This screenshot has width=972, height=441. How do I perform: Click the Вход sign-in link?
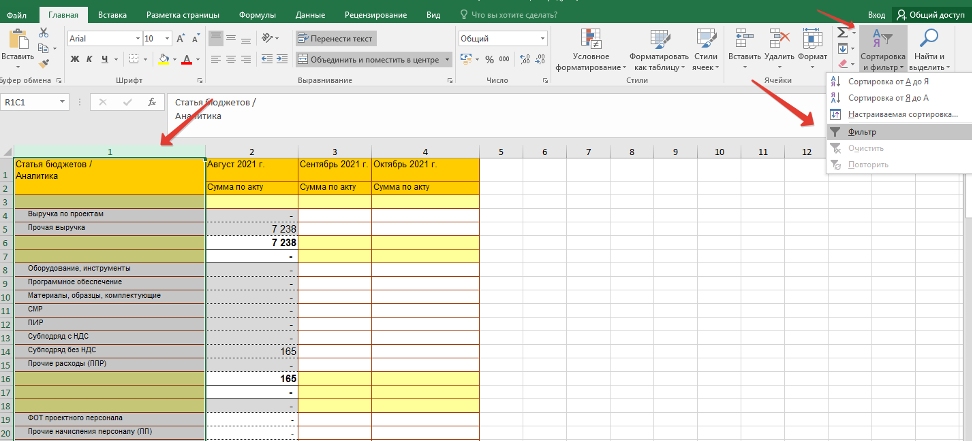[x=876, y=15]
